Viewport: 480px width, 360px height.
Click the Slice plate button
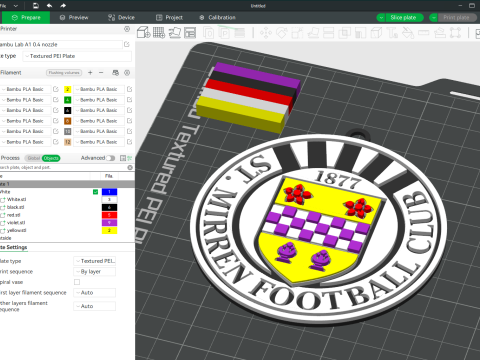coord(404,18)
